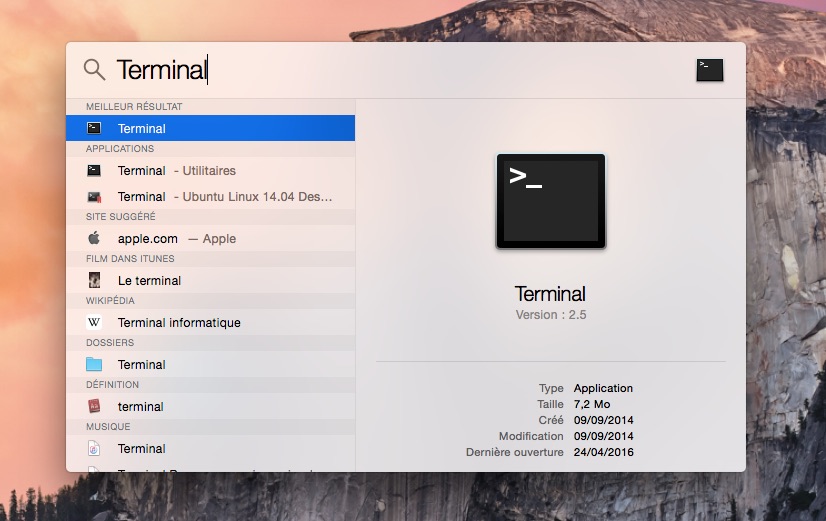Open Terminal informatique Wikipedia entry
The image size is (826, 521).
pyautogui.click(x=210, y=322)
